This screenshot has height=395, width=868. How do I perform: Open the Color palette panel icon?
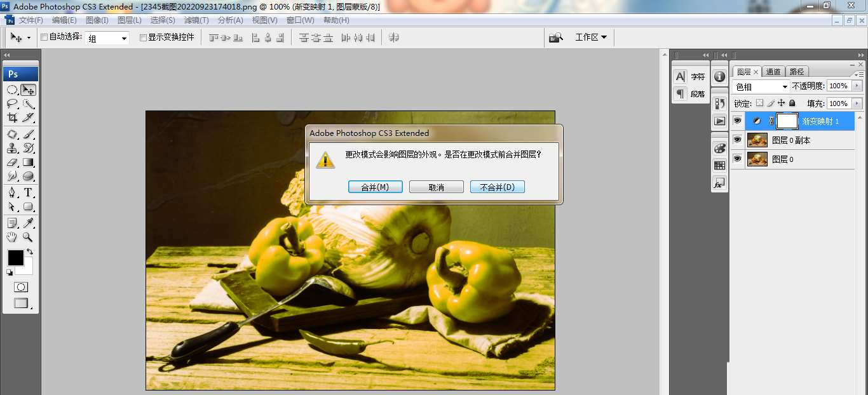719,148
